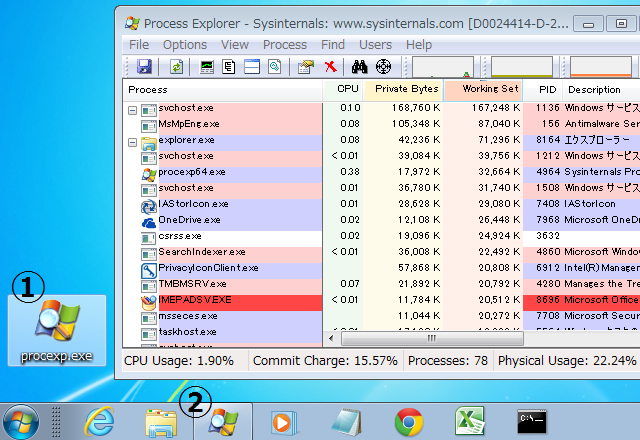The width and height of the screenshot is (640, 440).
Task: Open the Users menu
Action: click(375, 44)
